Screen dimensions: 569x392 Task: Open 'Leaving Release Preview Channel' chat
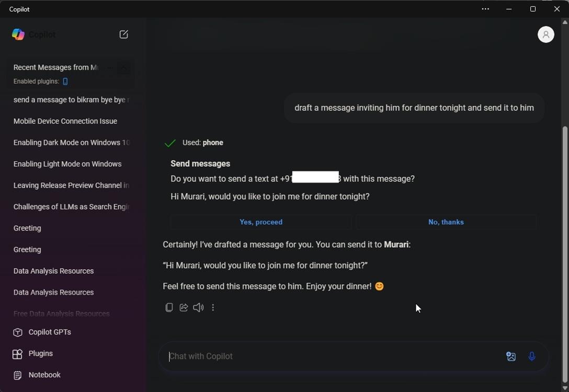(71, 186)
